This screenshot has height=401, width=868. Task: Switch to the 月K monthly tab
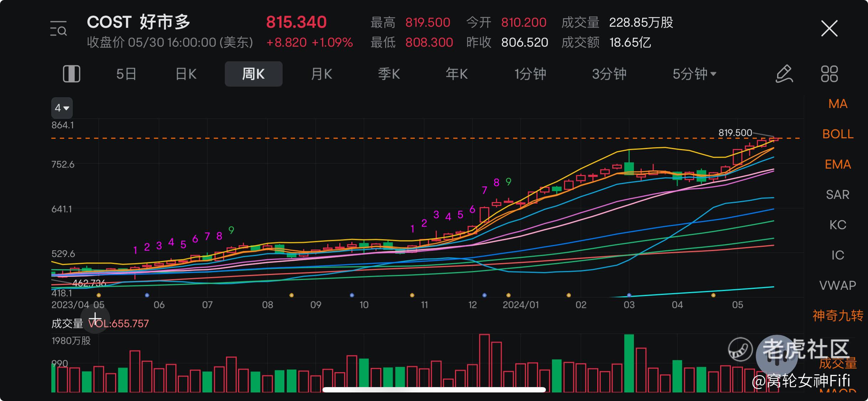(x=321, y=74)
